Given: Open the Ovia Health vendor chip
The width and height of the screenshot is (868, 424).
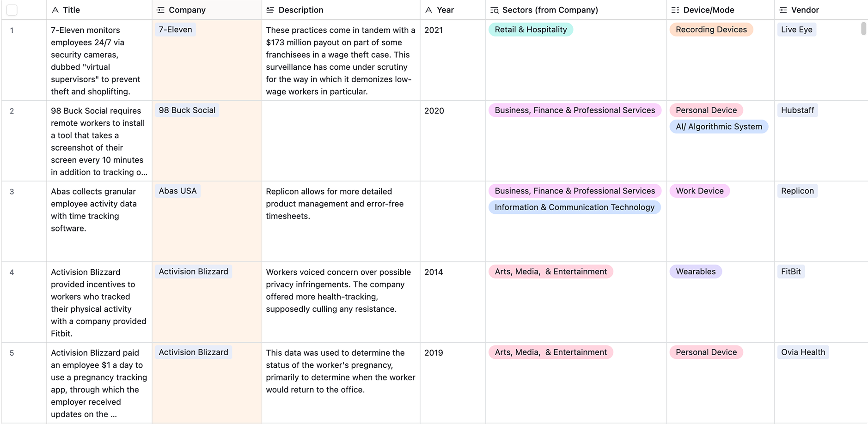Looking at the screenshot, I should 803,352.
